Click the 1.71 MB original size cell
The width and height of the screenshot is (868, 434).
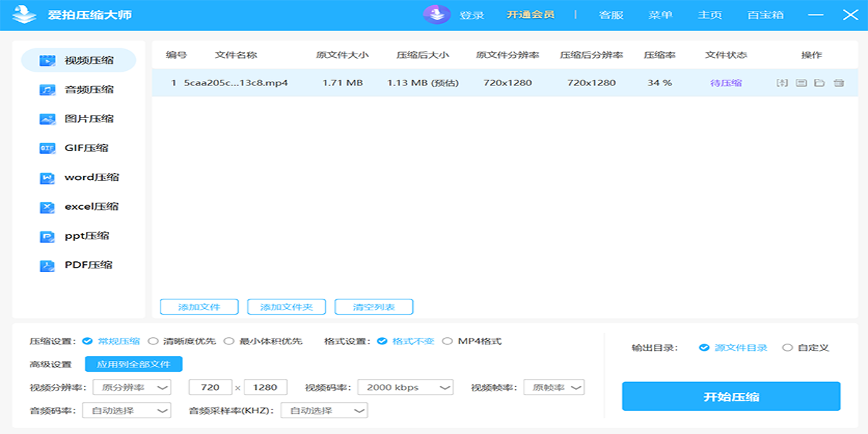pyautogui.click(x=342, y=83)
